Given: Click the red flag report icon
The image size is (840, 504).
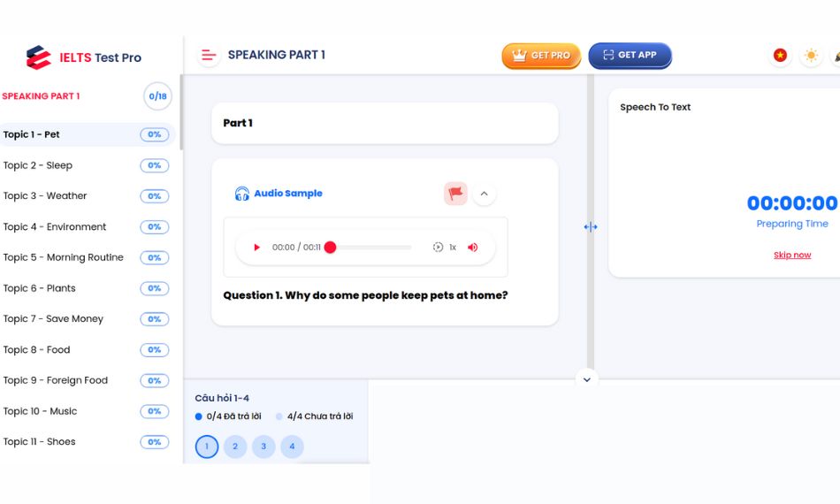Looking at the screenshot, I should click(x=455, y=194).
